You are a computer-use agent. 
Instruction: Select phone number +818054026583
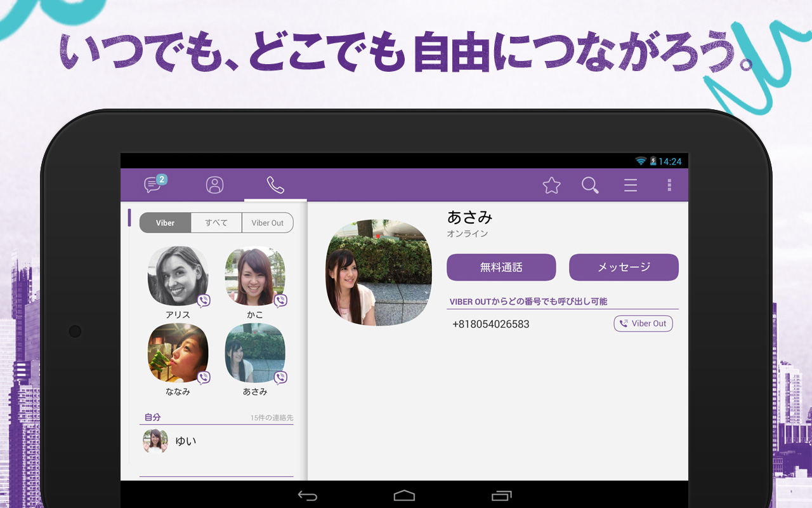491,324
